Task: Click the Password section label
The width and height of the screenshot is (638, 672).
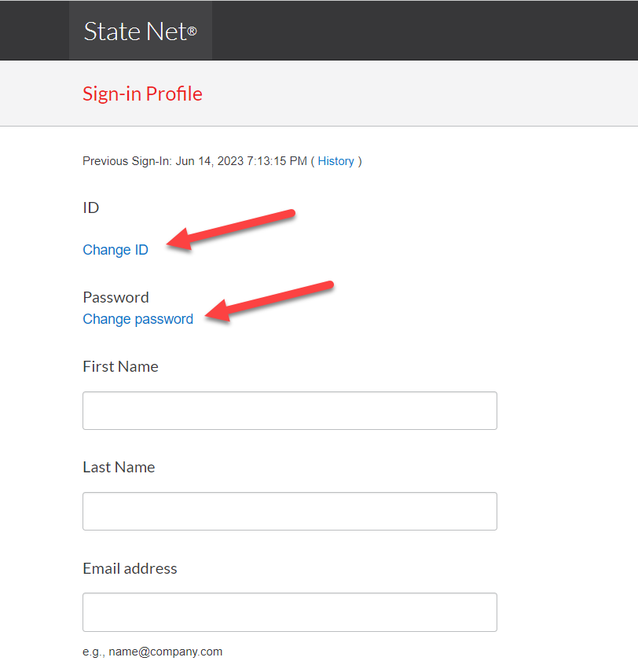Action: click(115, 297)
